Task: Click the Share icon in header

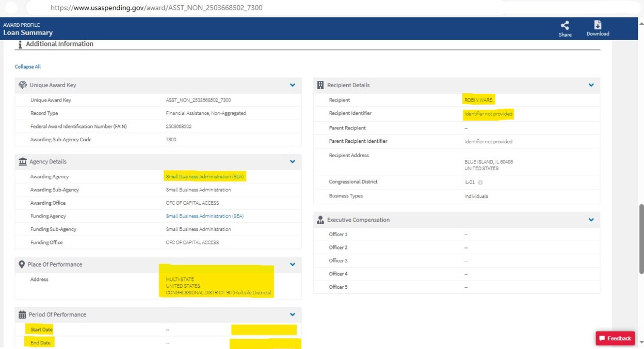Action: point(565,26)
